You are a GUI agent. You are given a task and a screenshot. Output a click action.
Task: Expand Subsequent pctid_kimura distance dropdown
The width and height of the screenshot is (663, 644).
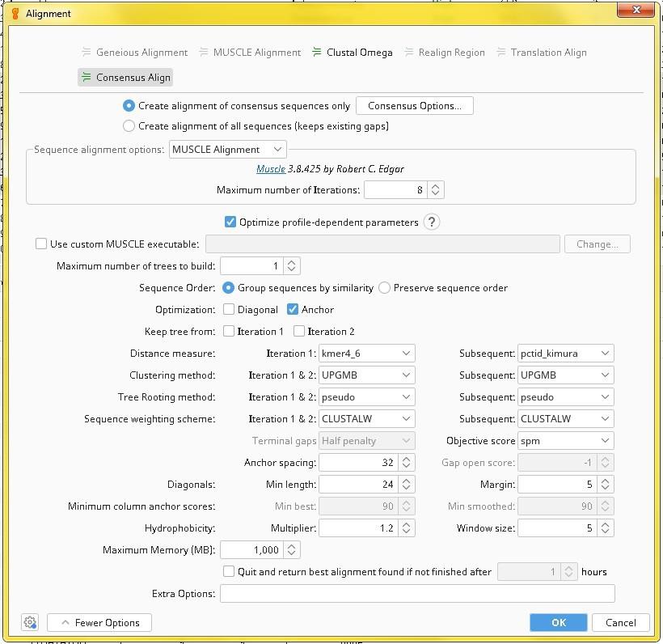(x=565, y=353)
